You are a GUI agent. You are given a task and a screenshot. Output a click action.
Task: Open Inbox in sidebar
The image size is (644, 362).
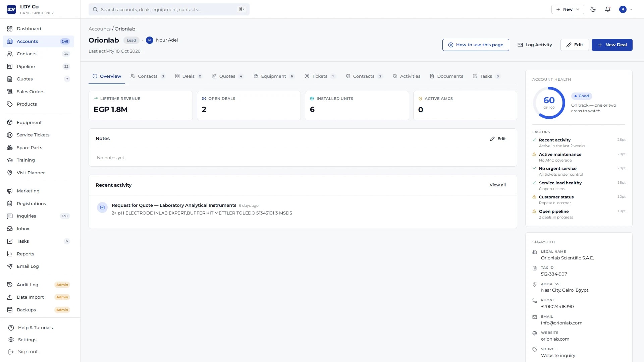(x=38, y=229)
